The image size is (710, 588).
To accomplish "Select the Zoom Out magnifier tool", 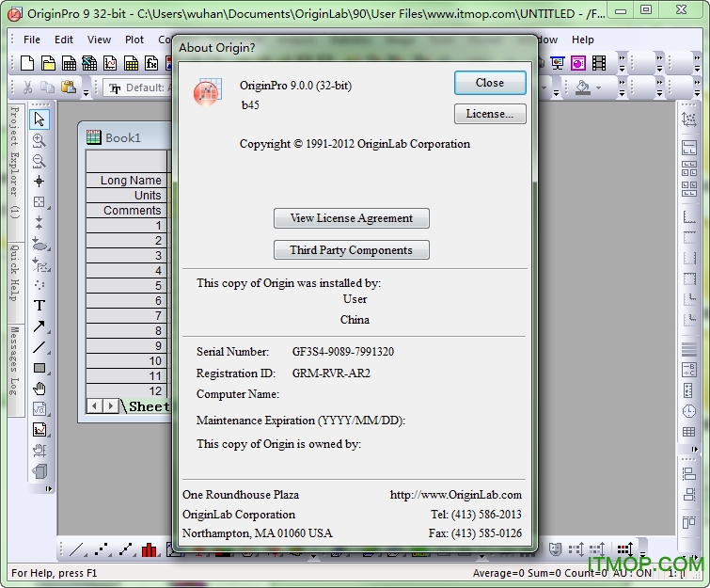I will pos(39,161).
